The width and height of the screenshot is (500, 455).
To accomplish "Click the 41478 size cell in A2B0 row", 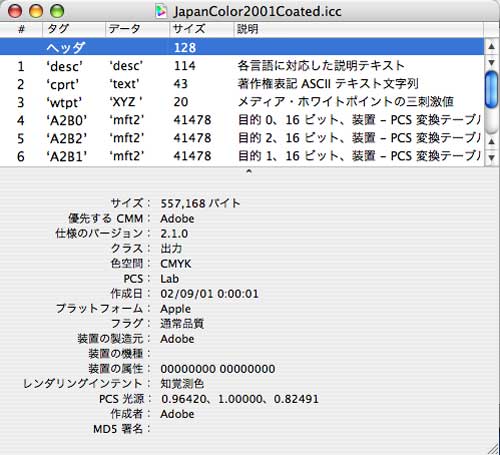I will [192, 120].
